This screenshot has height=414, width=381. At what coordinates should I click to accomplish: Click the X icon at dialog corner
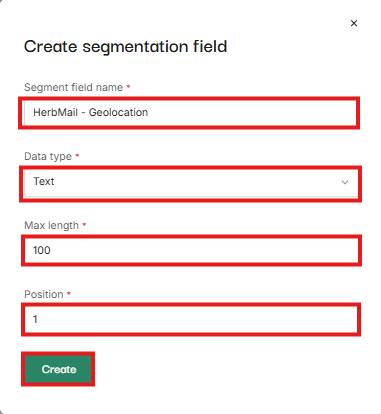coord(354,23)
